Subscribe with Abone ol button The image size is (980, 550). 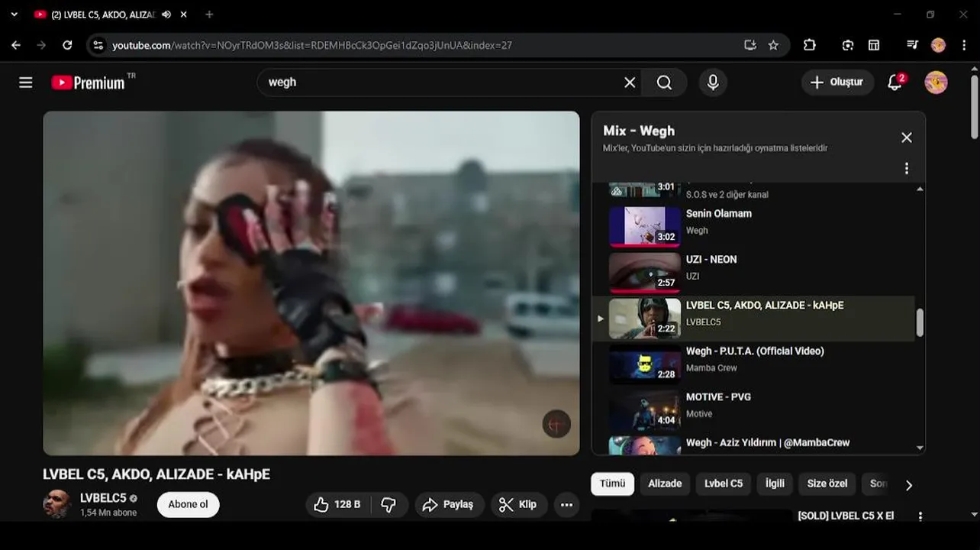[x=188, y=504]
